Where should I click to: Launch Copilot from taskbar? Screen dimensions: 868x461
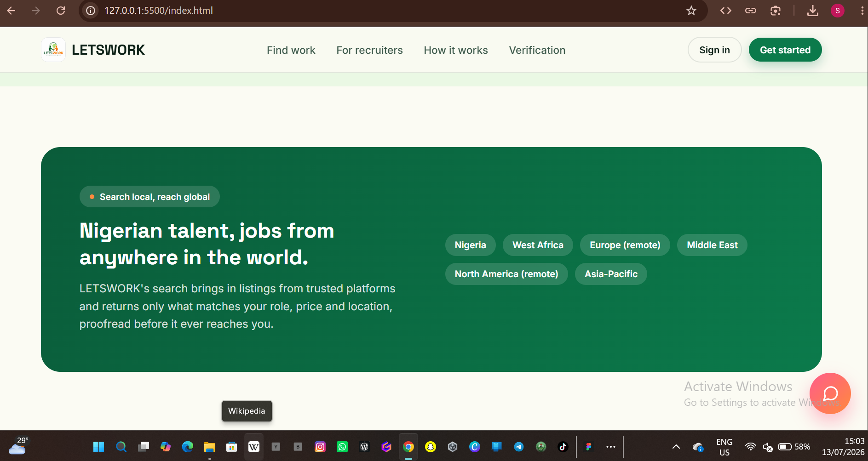(x=166, y=447)
